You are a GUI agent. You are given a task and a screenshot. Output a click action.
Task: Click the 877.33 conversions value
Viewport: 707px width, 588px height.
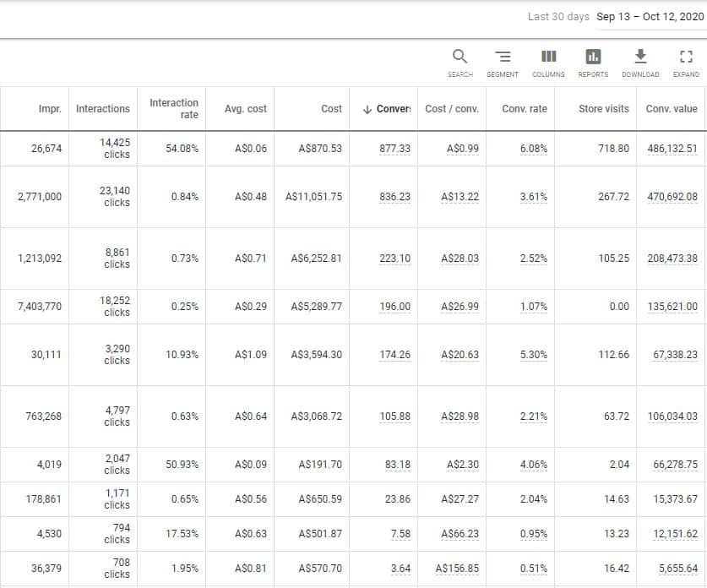tap(394, 149)
